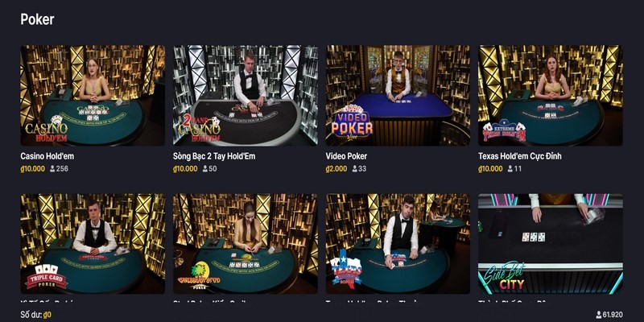The image size is (644, 322).
Task: Click the Video Poker ₫2.000 minimum bet
Action: coord(336,169)
